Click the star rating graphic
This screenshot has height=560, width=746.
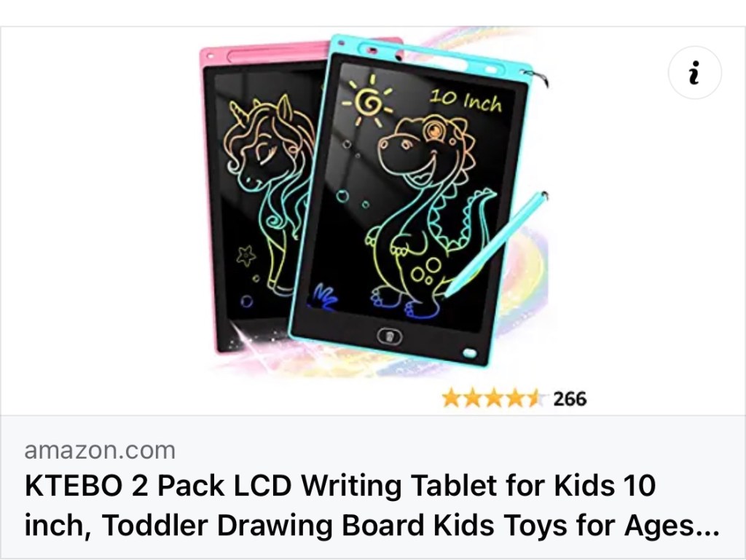(493, 398)
